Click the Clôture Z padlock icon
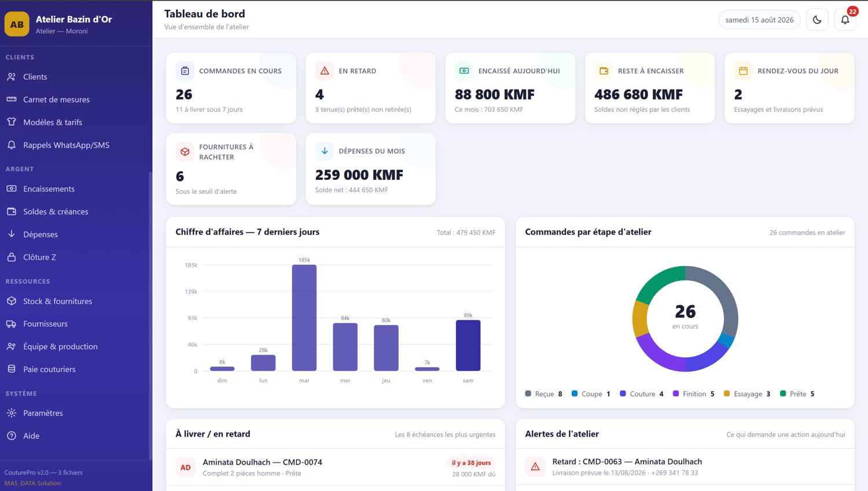The width and height of the screenshot is (868, 491). click(12, 257)
